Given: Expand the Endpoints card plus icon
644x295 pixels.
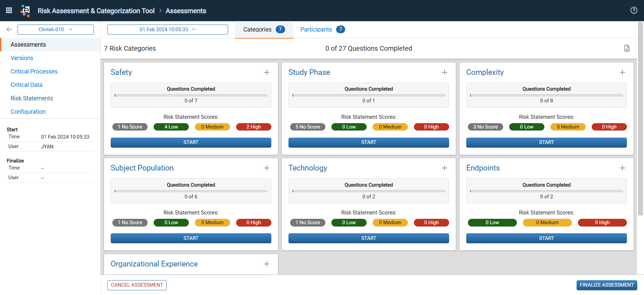Looking at the screenshot, I should [x=622, y=168].
